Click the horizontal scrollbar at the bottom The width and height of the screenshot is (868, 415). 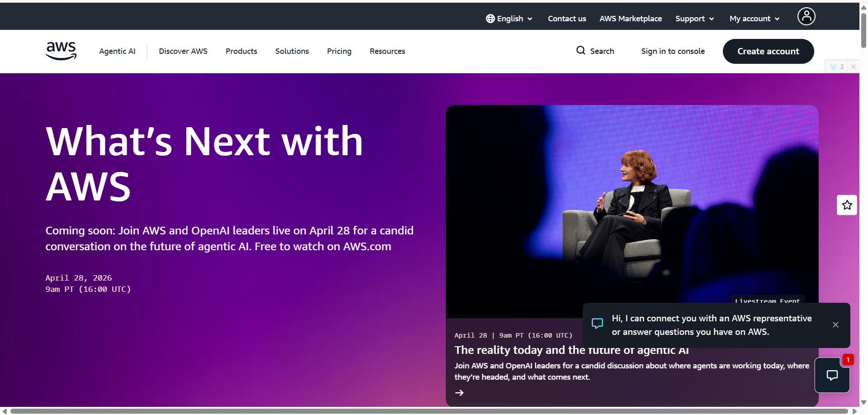click(429, 411)
